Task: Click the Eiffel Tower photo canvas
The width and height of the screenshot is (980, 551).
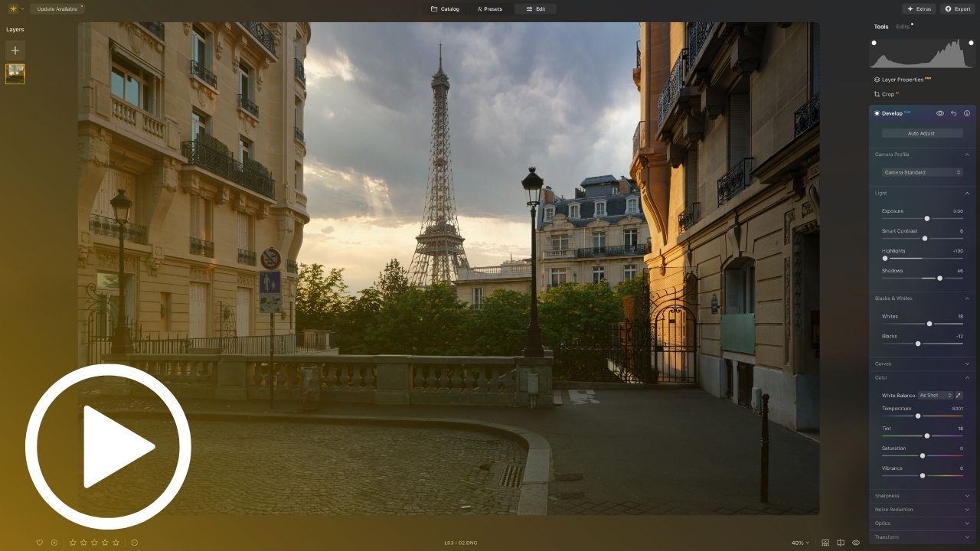Action: point(449,268)
